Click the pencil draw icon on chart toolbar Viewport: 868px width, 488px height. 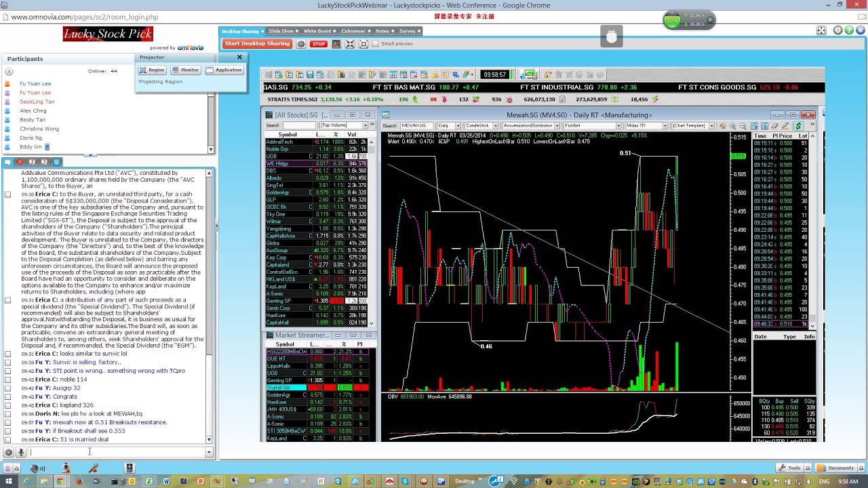786,126
